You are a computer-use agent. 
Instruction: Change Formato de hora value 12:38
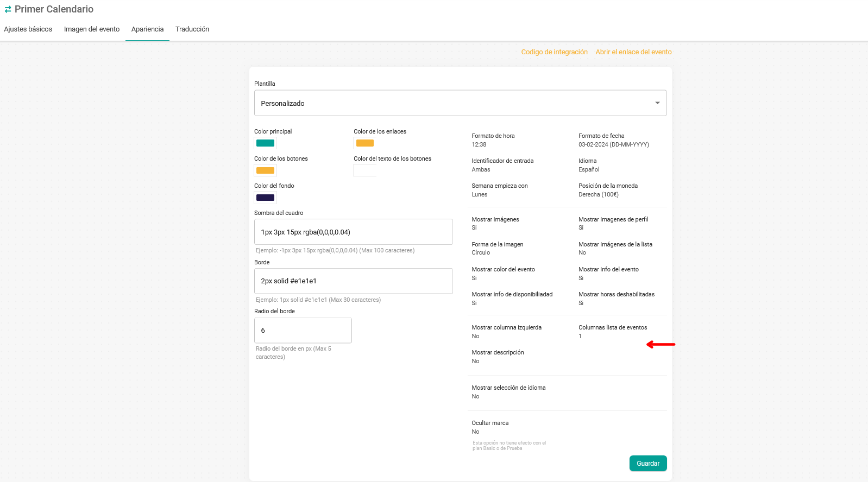click(x=479, y=145)
